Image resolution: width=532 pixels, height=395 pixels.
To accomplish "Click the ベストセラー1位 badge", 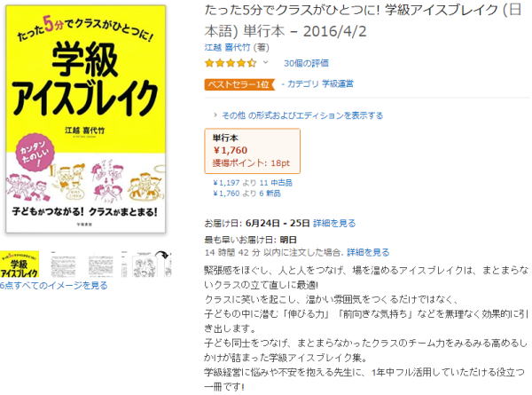I will click(239, 84).
